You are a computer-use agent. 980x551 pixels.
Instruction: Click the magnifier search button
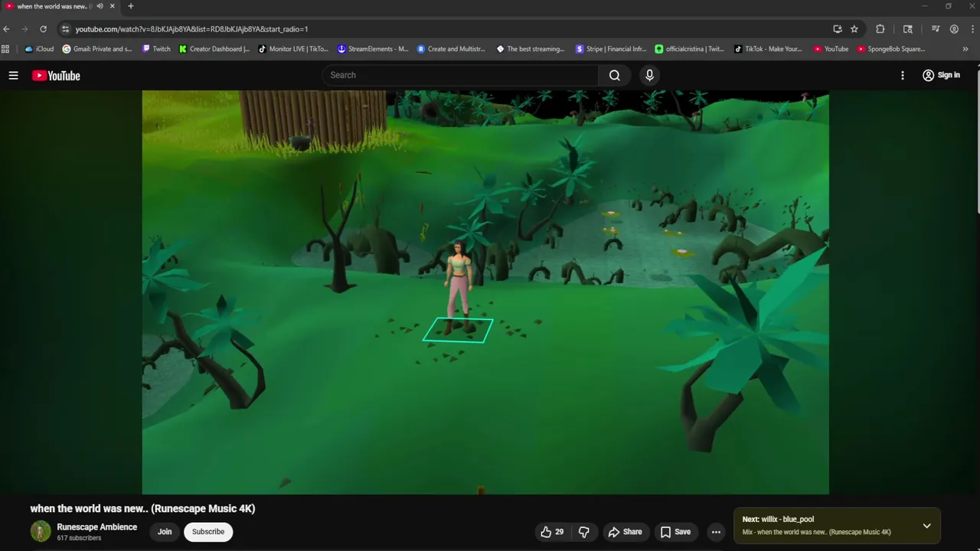click(x=614, y=75)
